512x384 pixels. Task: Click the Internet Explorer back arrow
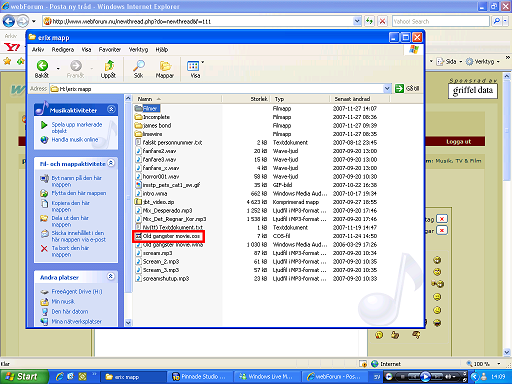(9, 21)
